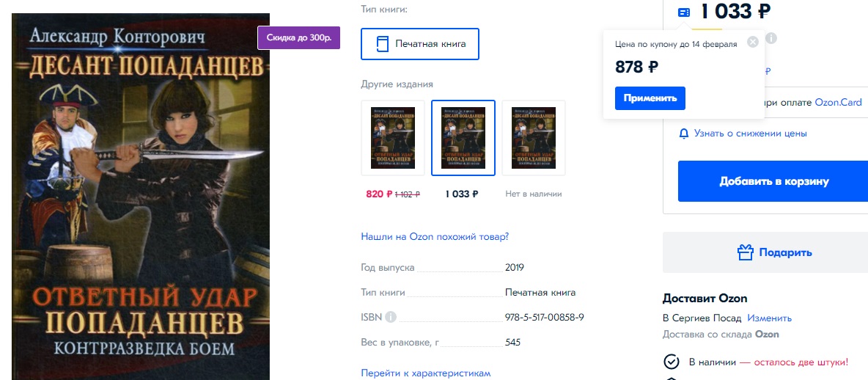Image resolution: width=868 pixels, height=380 pixels.
Task: Click the gift icon beside Подарить
Action: (x=745, y=252)
